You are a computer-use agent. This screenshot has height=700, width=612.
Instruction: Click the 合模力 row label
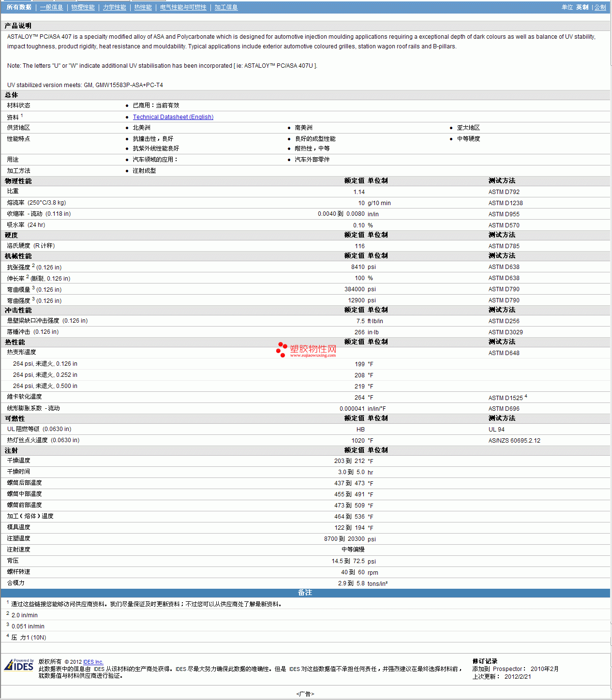click(15, 583)
